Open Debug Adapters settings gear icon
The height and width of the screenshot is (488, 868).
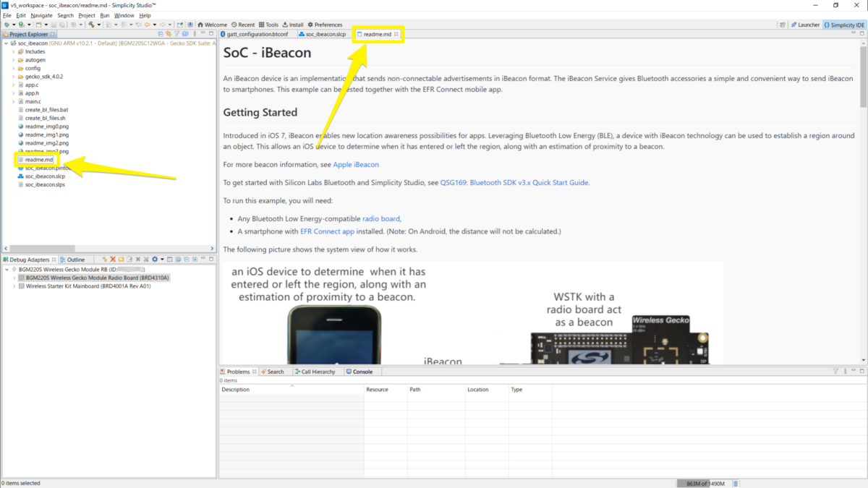point(154,260)
